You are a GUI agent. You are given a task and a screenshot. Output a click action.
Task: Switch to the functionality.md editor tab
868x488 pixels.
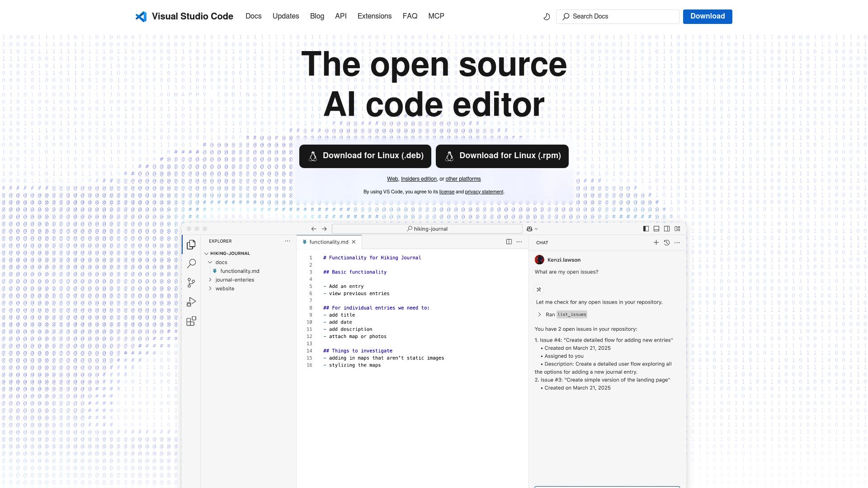point(329,242)
